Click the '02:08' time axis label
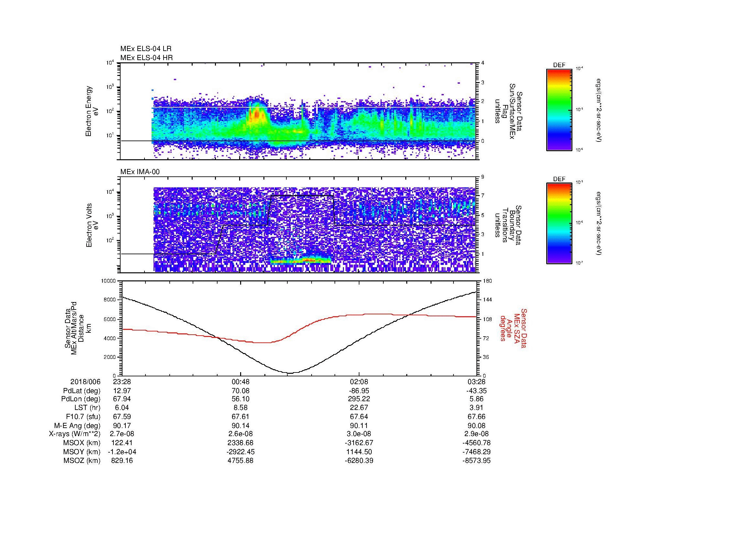This screenshot has height=534, width=756. coord(358,382)
